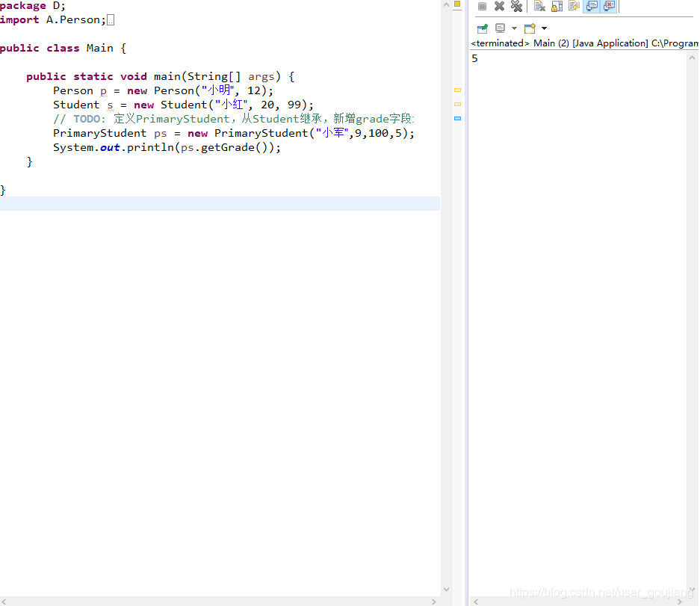Viewport: 700px width, 606px height.
Task: Click Remove All Terminated Launches icon (double X)
Action: click(x=516, y=6)
